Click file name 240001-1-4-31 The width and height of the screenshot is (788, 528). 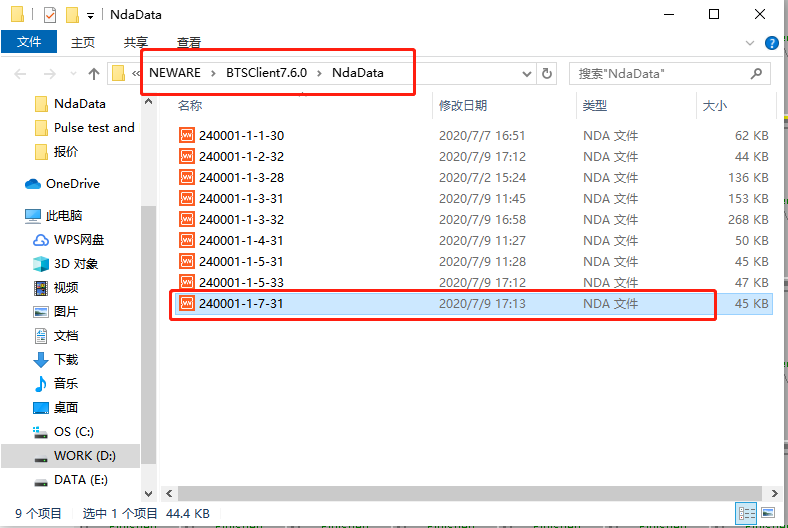(x=241, y=241)
